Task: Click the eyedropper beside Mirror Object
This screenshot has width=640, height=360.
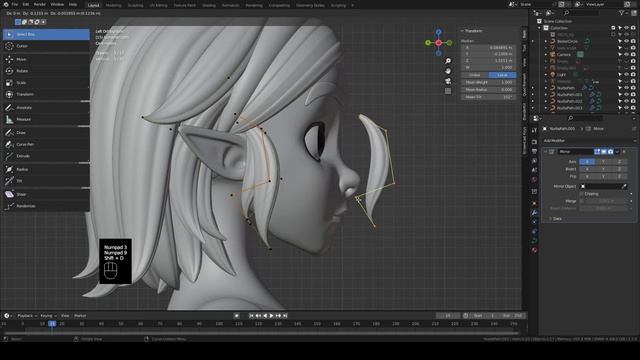Action: (x=624, y=187)
